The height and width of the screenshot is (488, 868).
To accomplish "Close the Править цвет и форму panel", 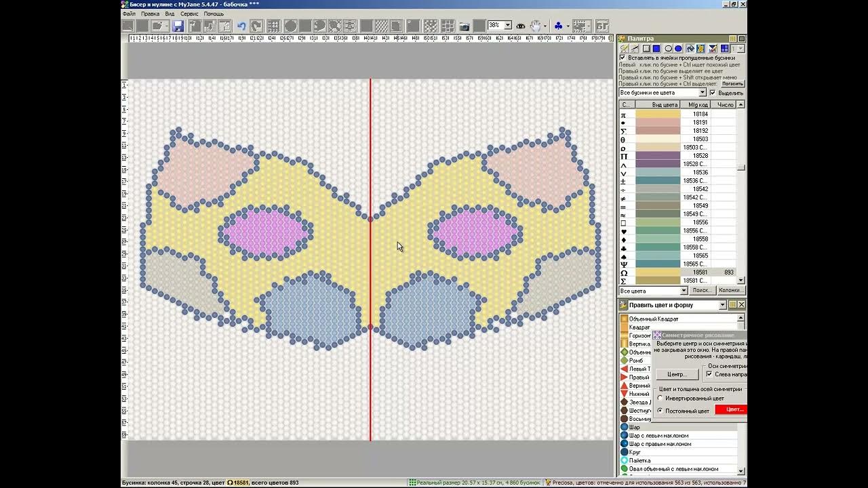I will tap(741, 305).
